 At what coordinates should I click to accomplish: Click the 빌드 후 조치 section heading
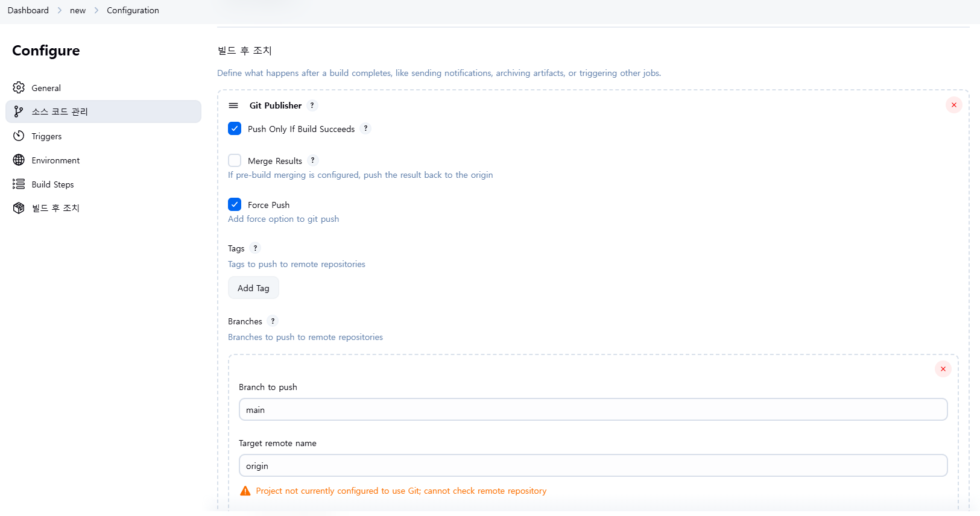(245, 51)
